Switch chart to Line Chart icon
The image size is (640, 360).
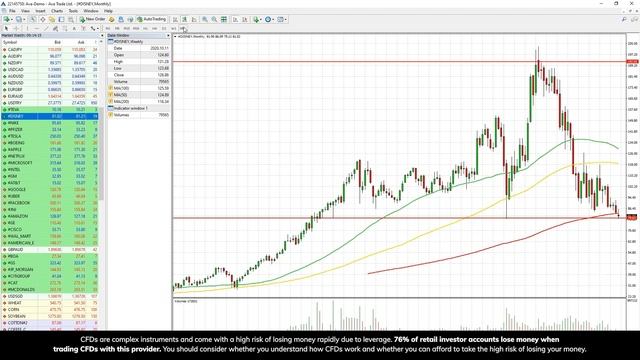tap(194, 19)
